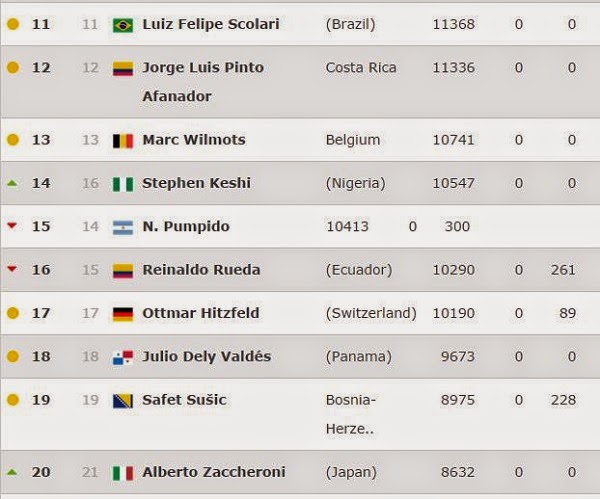The width and height of the screenshot is (600, 499).
Task: Click the German flag next to Ottmar Hitzfeld
Action: (123, 314)
